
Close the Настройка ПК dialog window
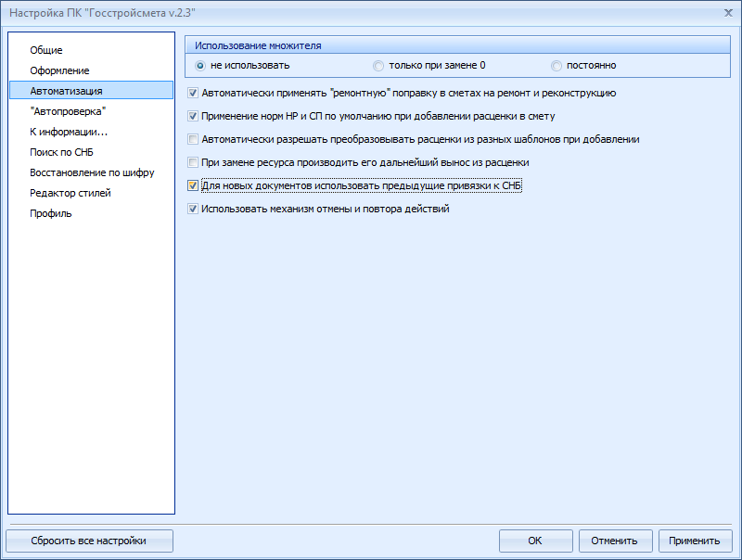point(728,13)
